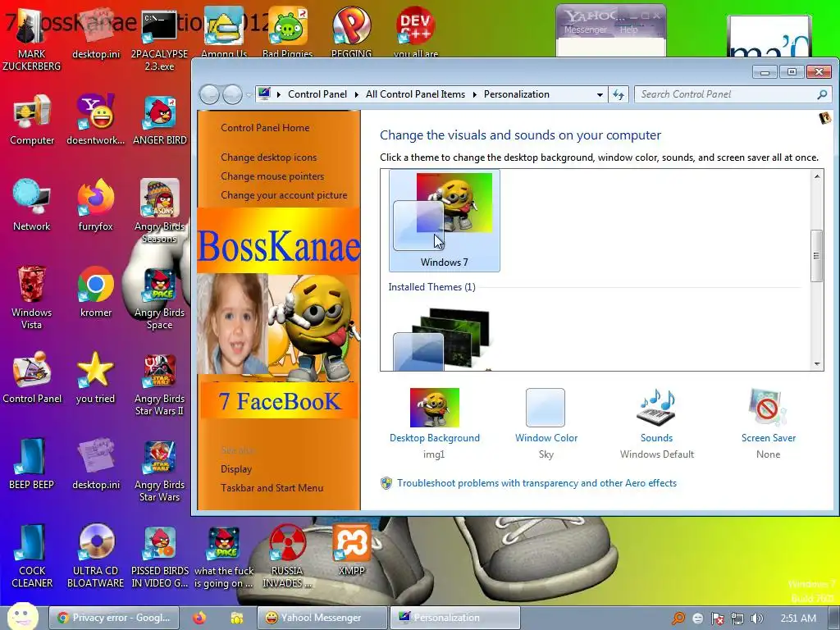The height and width of the screenshot is (630, 840).
Task: Select the 2PACALYPSE 2.3.exe desktop icon
Action: point(159,40)
